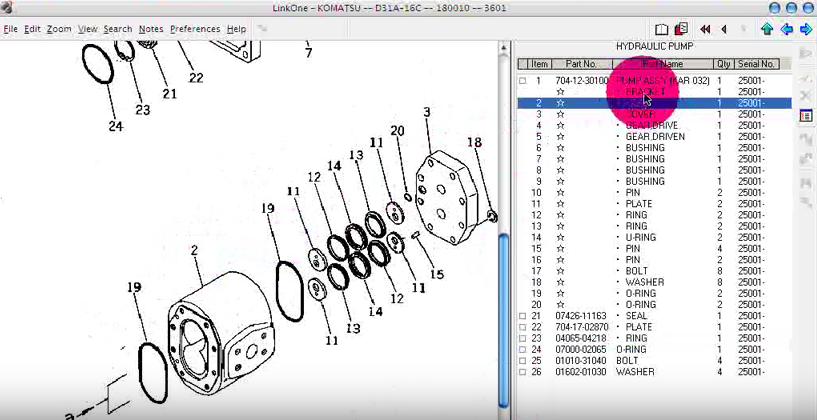
Task: Select the RING row item 12
Action: (654, 215)
